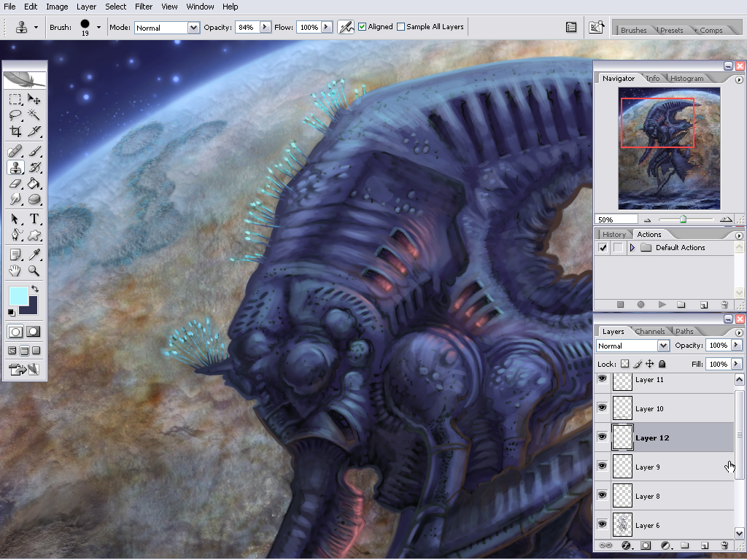Open the Flow slider arrow
This screenshot has height=560, width=747.
pos(326,27)
